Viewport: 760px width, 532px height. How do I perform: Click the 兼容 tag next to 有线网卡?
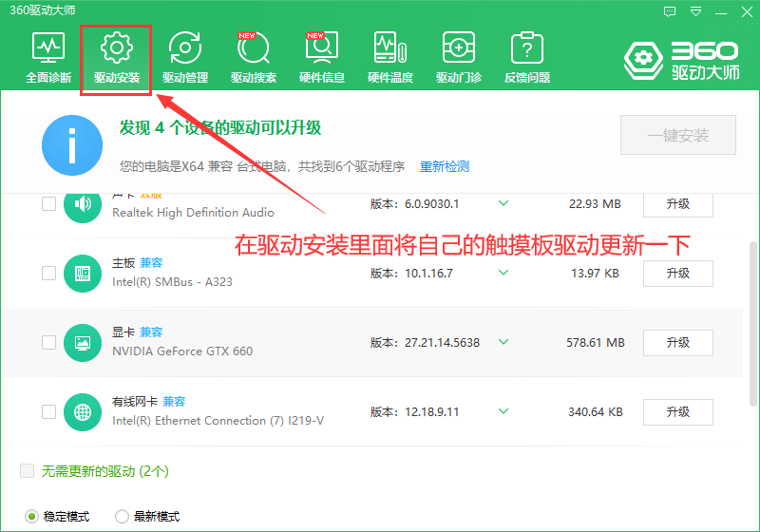click(174, 401)
